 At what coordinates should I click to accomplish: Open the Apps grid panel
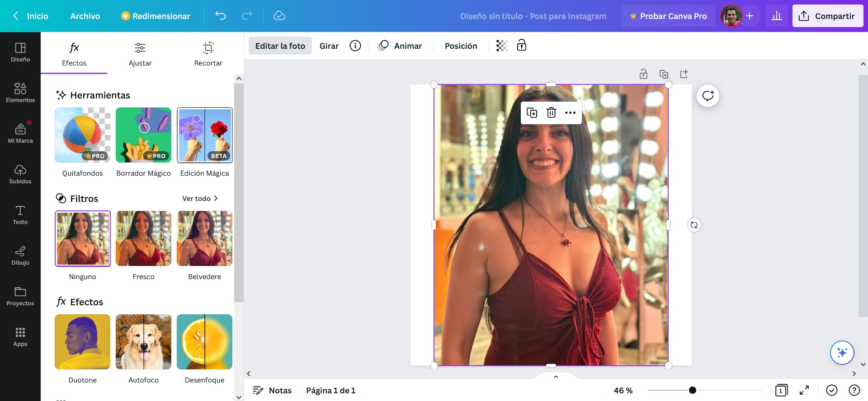(20, 337)
